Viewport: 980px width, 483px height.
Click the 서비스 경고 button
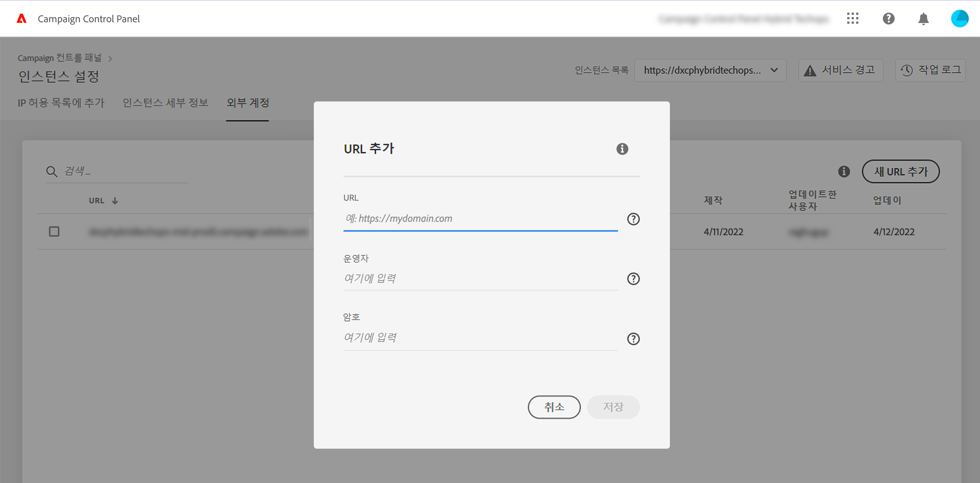coord(841,70)
